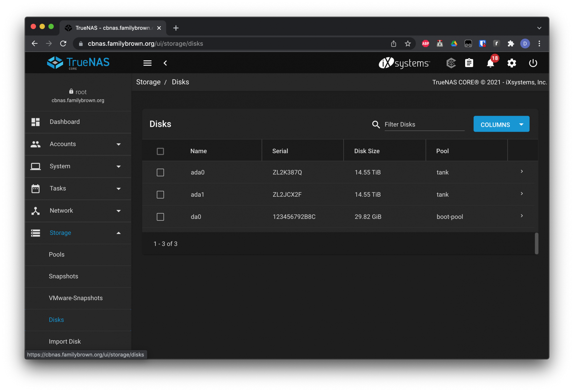
Task: Open Import Disk under Storage
Action: [x=78, y=341]
